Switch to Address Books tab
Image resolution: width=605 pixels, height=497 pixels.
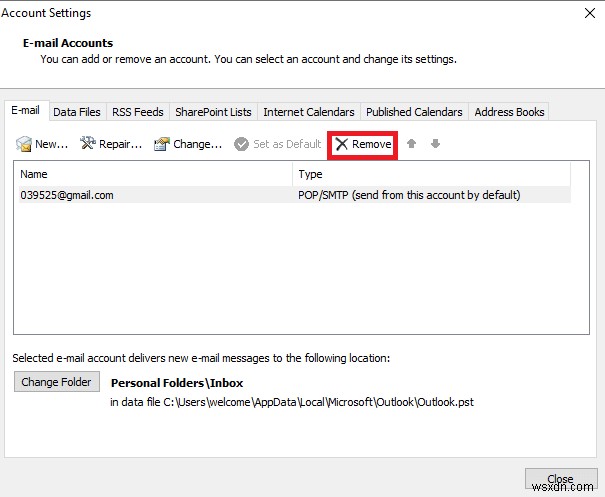point(509,112)
